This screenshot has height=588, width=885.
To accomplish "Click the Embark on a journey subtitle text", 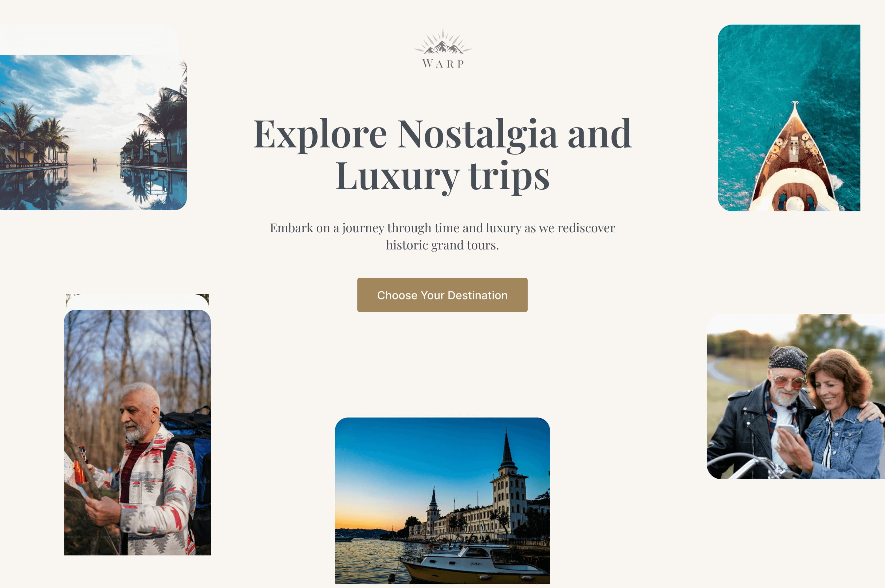I will click(x=442, y=236).
